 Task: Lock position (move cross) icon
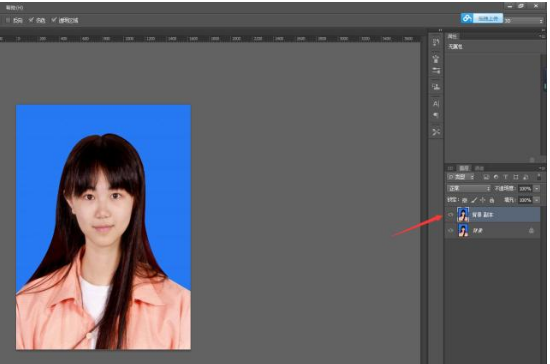pyautogui.click(x=483, y=200)
